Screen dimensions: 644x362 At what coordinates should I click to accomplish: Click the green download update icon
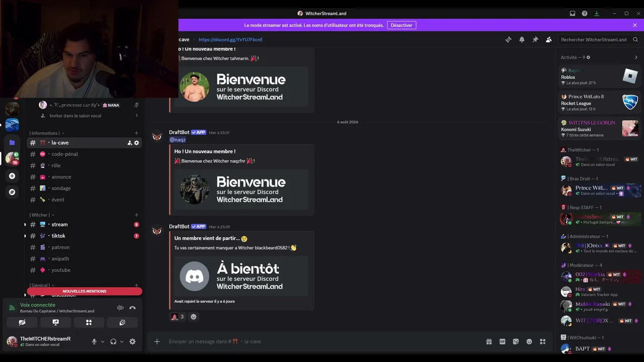597,14
